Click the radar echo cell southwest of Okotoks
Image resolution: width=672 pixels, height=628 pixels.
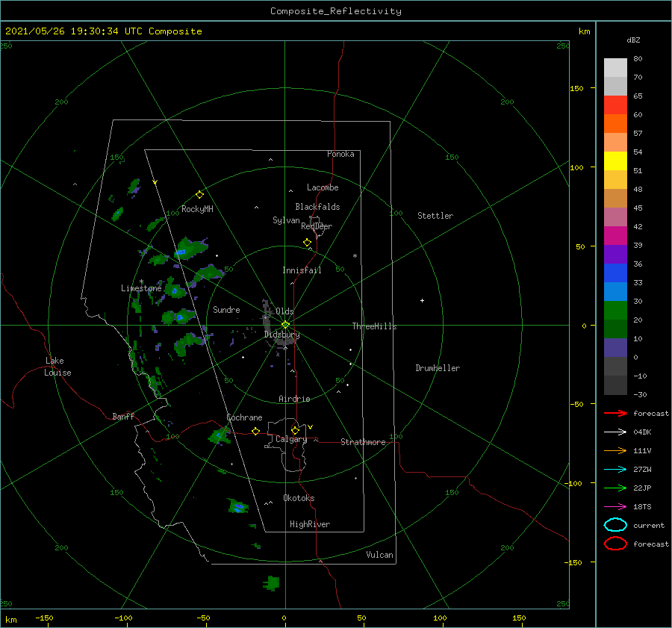(x=238, y=506)
